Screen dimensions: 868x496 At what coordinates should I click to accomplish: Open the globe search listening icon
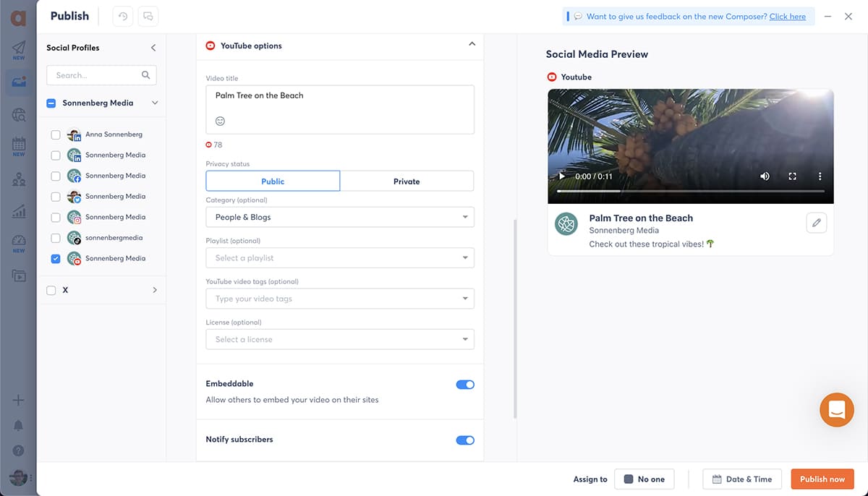click(x=19, y=114)
